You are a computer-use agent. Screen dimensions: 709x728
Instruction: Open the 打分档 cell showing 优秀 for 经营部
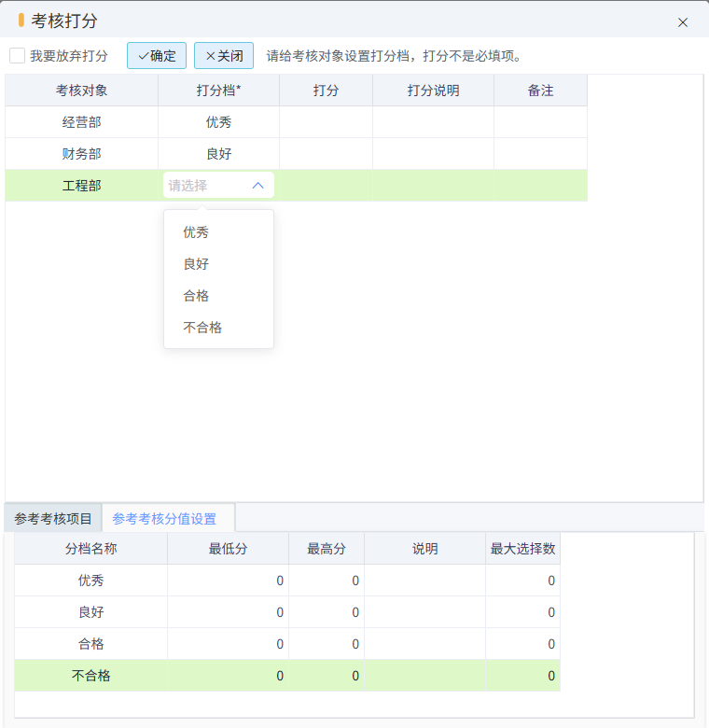[218, 122]
